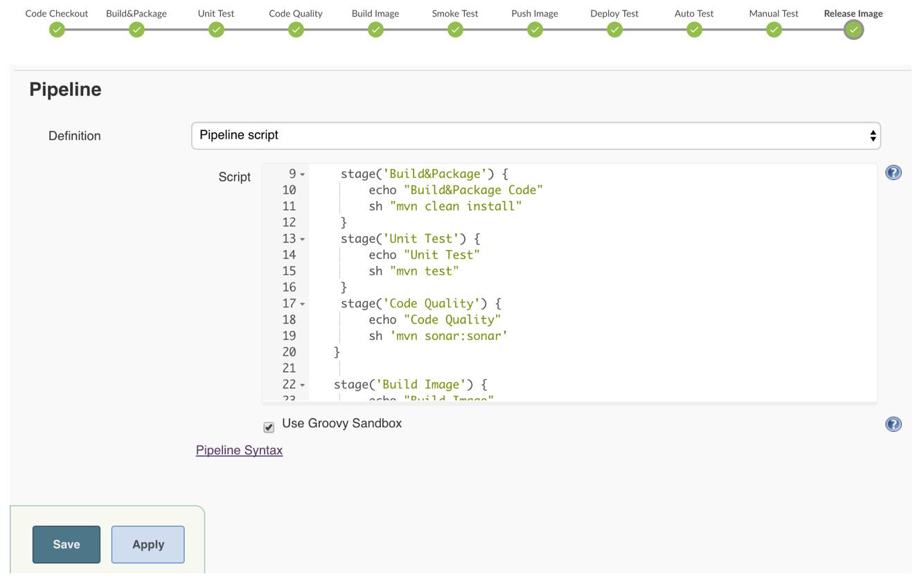Viewport: 924px width, 583px height.
Task: Toggle the Use Groovy Sandbox checkbox
Action: 269,427
